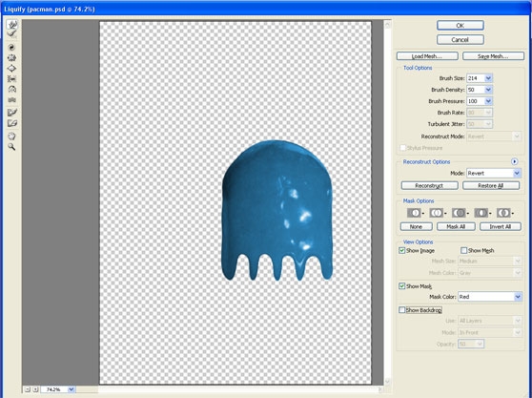Click the Brush Pressure value field

[x=476, y=101]
